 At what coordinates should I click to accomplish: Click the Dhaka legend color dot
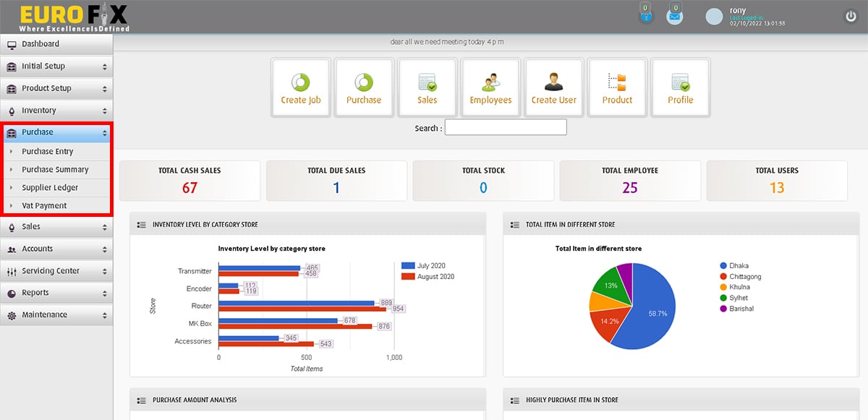pos(723,266)
